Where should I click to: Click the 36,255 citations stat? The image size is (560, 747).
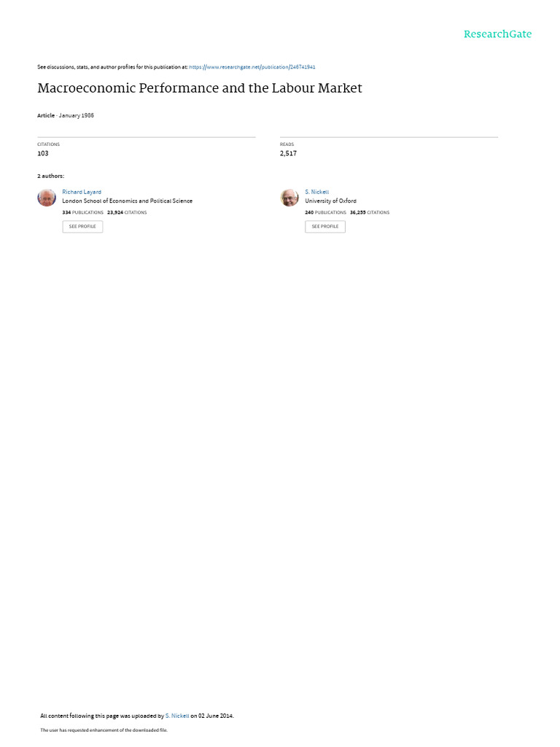tap(370, 212)
